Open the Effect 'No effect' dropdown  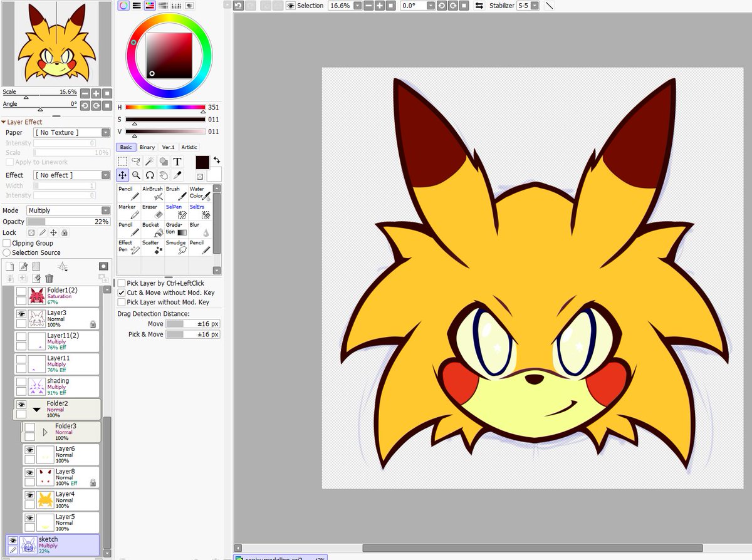click(72, 175)
